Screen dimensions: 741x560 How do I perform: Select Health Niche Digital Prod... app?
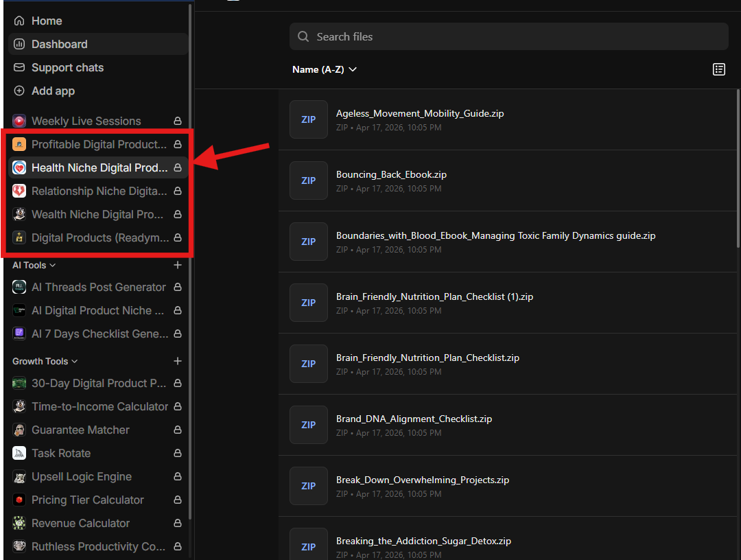coord(98,167)
